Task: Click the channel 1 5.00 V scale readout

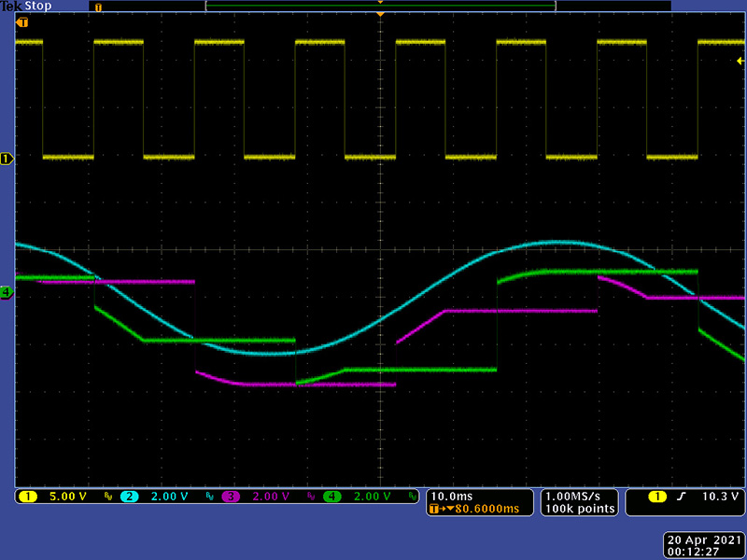Action: [x=65, y=497]
